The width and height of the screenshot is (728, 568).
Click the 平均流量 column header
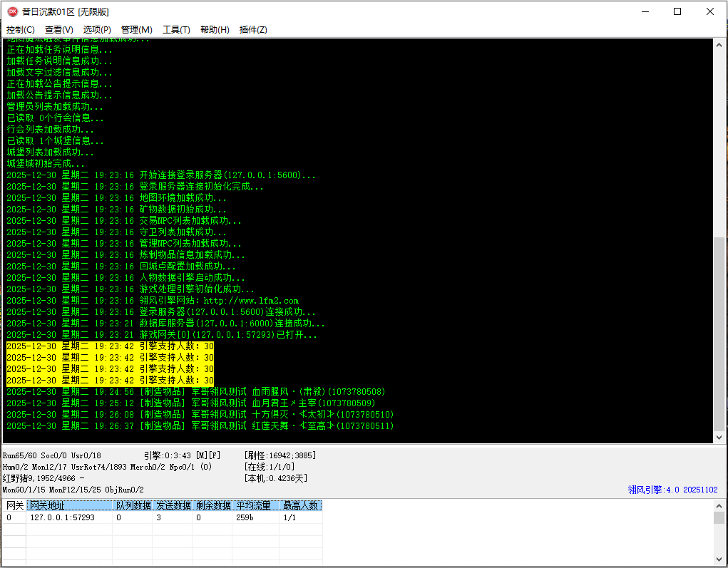tap(254, 505)
